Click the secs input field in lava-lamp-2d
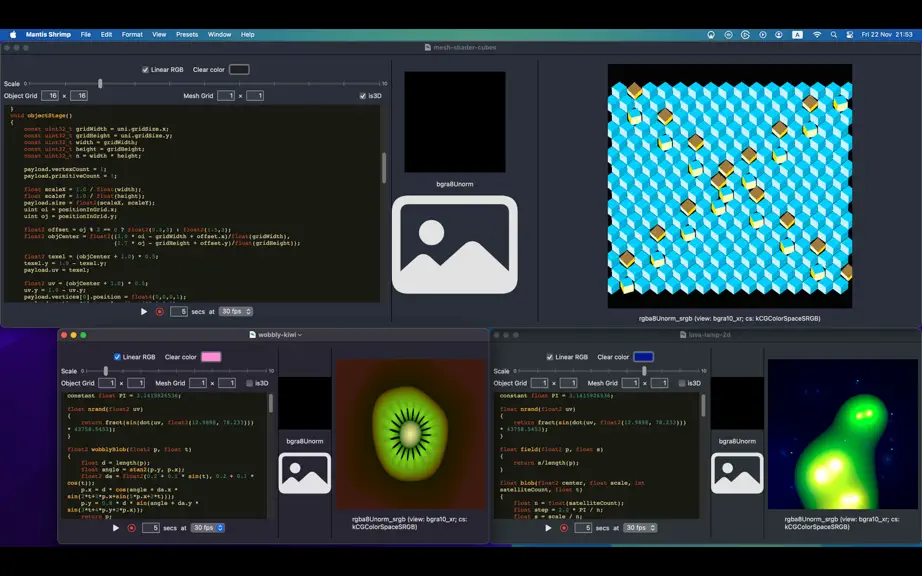The width and height of the screenshot is (922, 576). click(583, 528)
